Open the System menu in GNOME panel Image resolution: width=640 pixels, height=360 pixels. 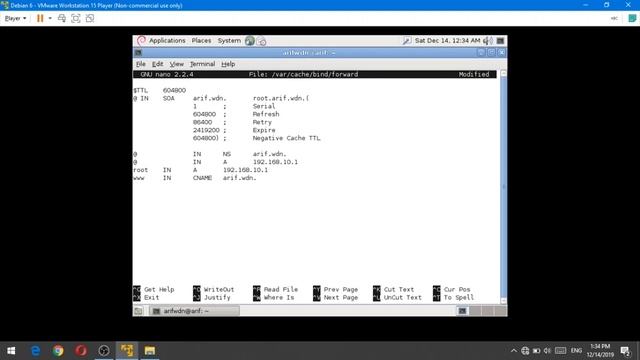coord(229,40)
